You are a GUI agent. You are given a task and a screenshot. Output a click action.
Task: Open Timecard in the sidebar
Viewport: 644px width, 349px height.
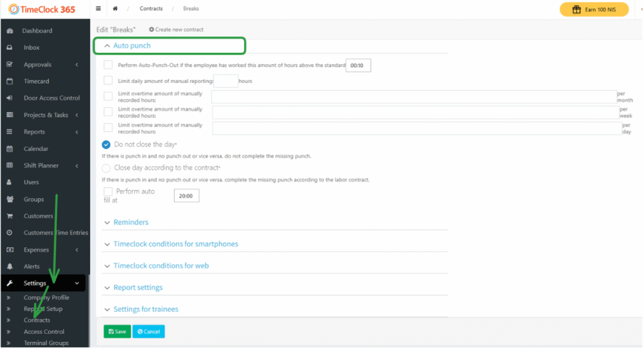point(36,81)
